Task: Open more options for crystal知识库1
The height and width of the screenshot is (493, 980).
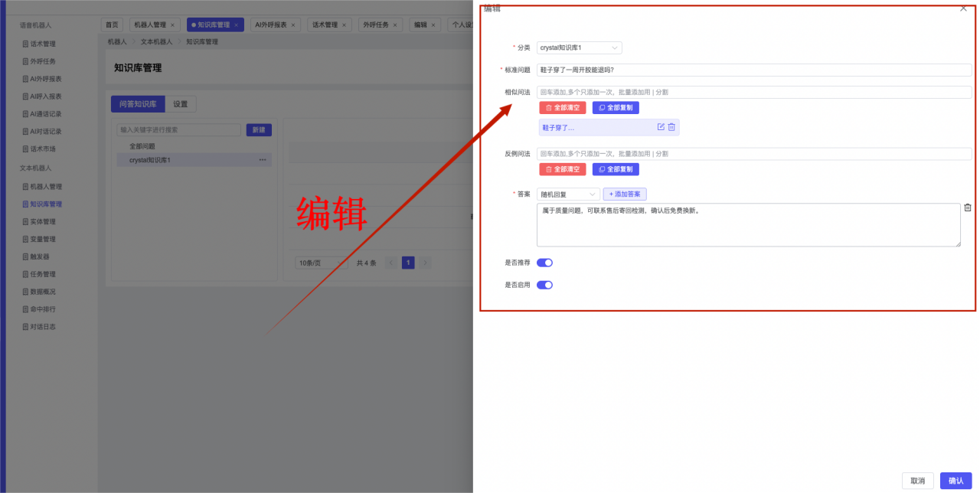Action: click(263, 160)
